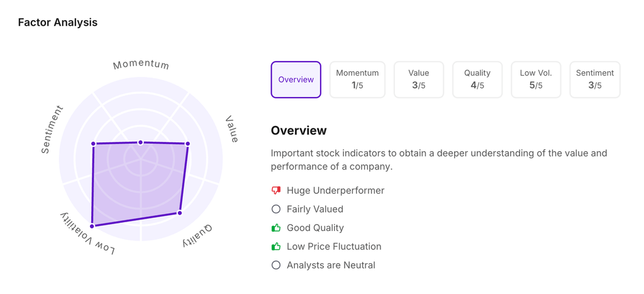Click the Huge Underperformer text
Viewport: 644px width, 294px height.
pyautogui.click(x=335, y=190)
